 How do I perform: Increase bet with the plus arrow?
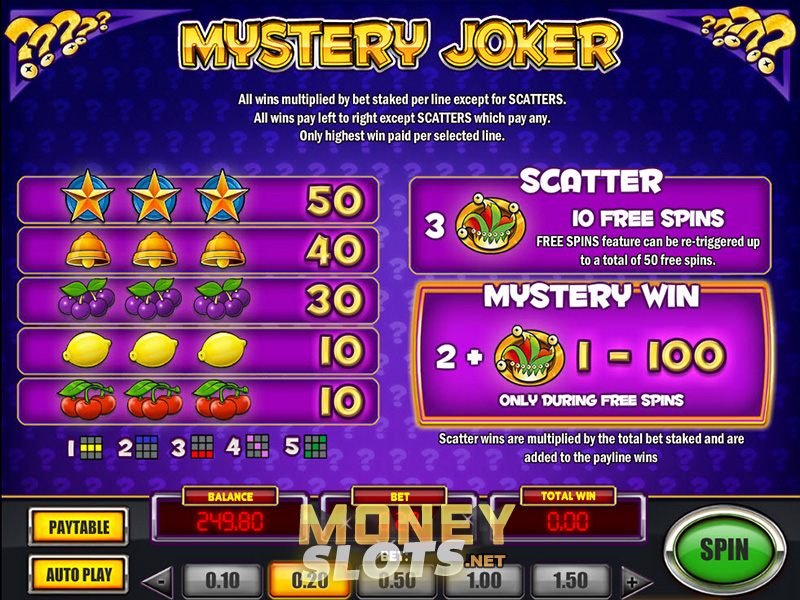point(636,581)
